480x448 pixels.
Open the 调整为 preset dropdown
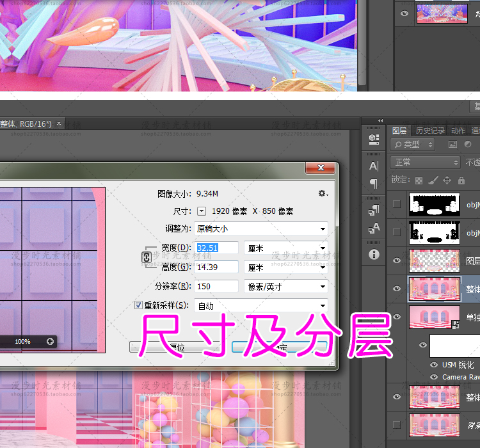tap(261, 228)
